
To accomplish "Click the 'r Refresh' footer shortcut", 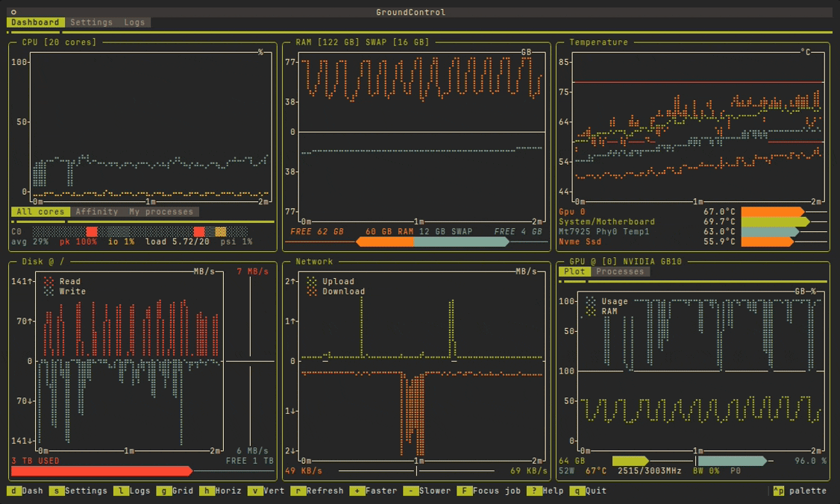I will (317, 491).
